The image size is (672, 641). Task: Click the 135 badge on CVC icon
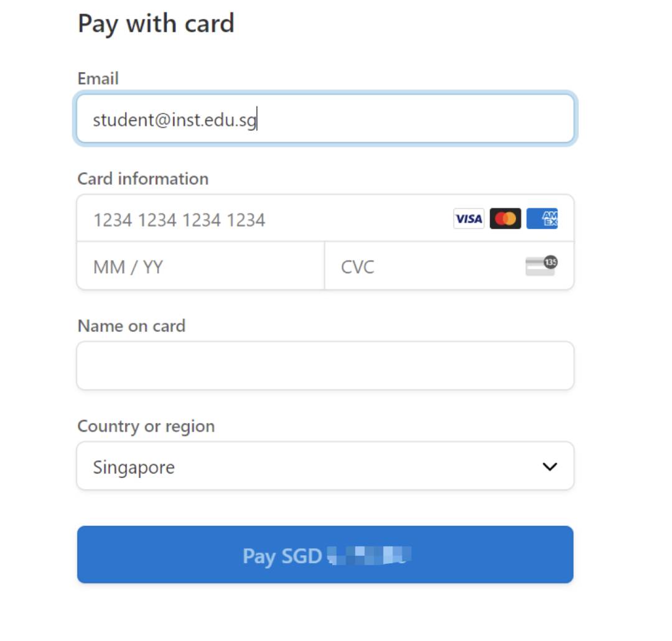[551, 262]
